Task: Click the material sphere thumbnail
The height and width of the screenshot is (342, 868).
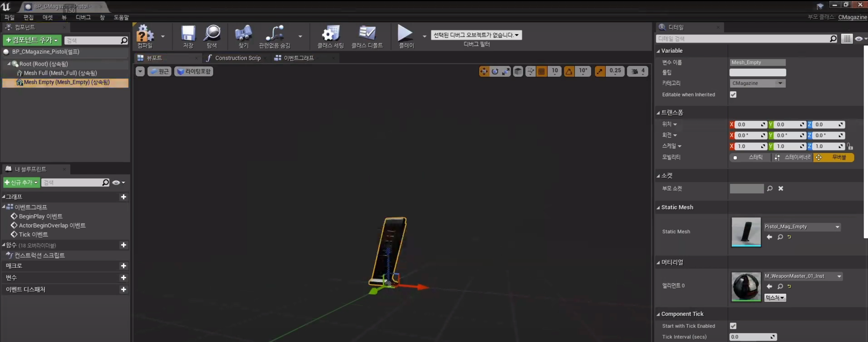Action: tap(746, 287)
